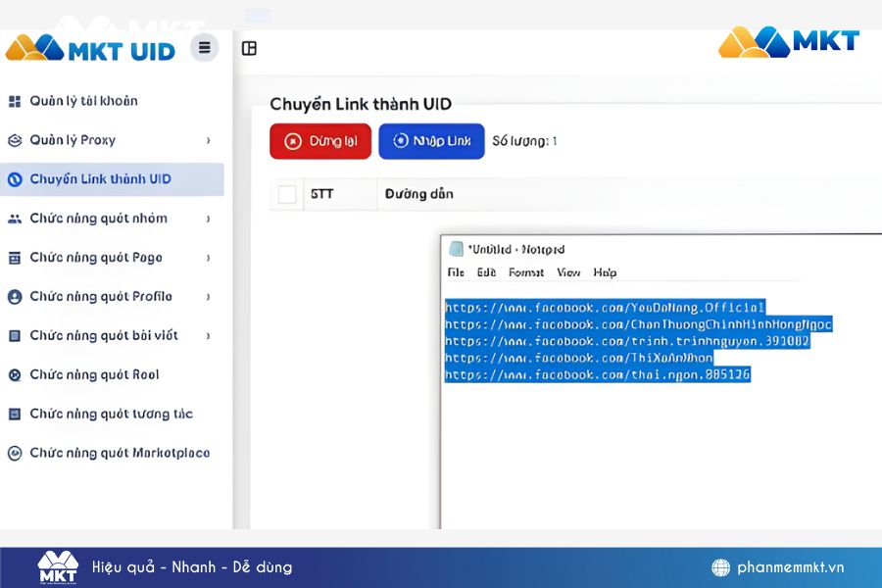Check the select-all checkbox in the table header
Screen dimensions: 882x588
point(286,194)
